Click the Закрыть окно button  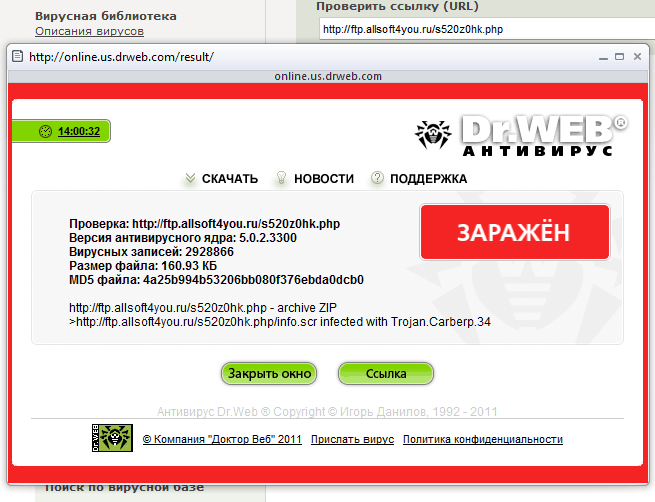269,373
